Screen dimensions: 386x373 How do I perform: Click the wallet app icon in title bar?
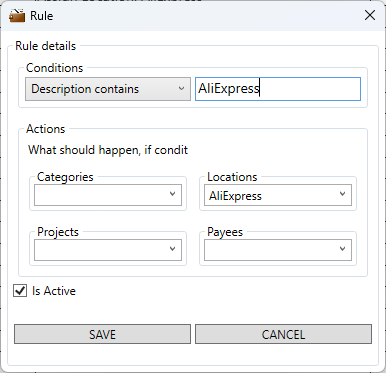[x=17, y=16]
